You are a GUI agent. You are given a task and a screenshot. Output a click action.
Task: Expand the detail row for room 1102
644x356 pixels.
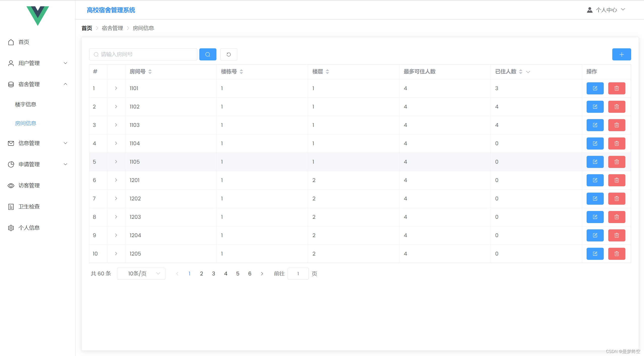[x=116, y=106]
